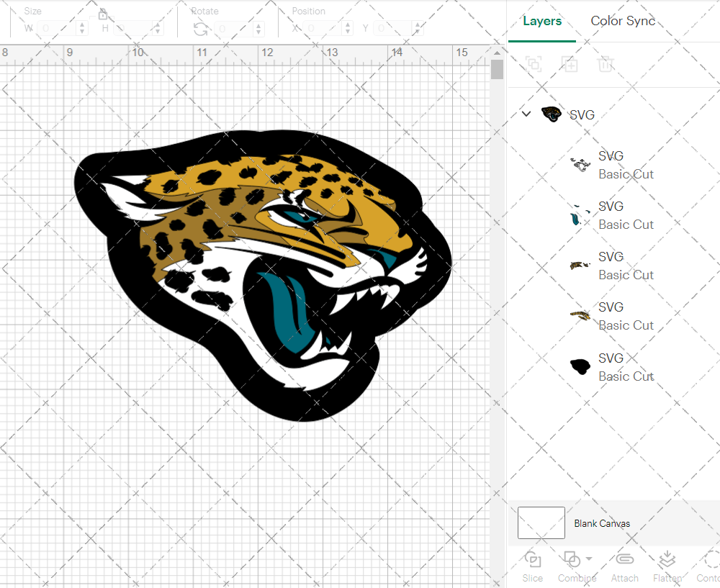Click the Position Y stepper arrows
The image size is (720, 588).
418,29
